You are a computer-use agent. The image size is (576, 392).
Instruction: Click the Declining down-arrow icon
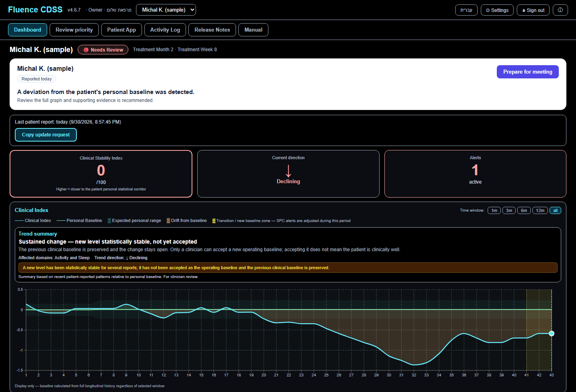(x=288, y=171)
